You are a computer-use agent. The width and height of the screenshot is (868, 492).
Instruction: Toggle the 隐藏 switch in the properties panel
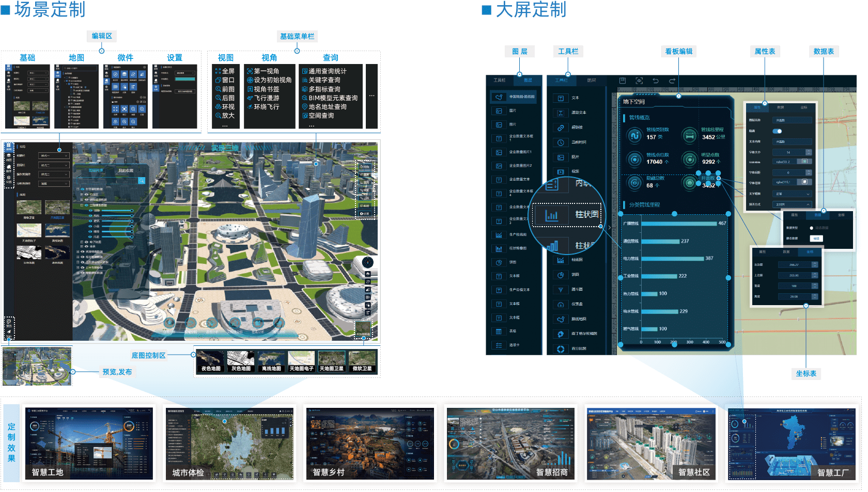click(777, 131)
